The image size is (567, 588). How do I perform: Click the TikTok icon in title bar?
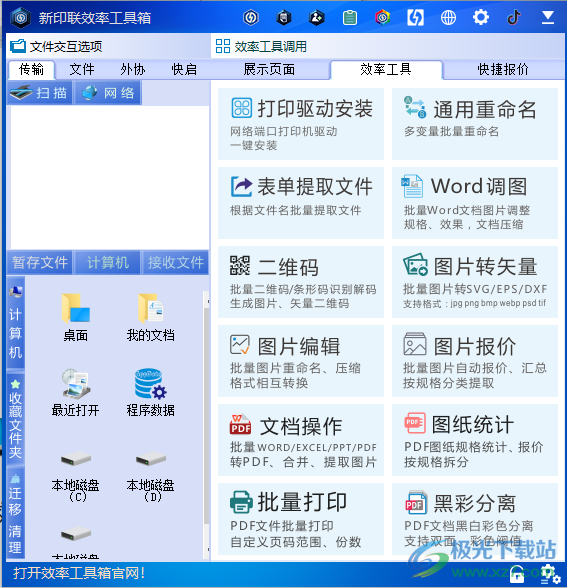pyautogui.click(x=514, y=17)
